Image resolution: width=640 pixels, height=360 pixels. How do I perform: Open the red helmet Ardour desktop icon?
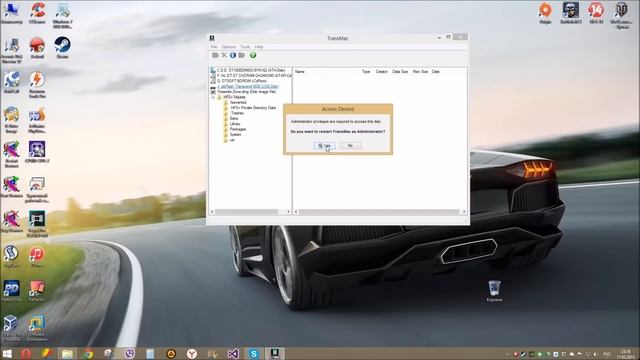click(37, 48)
